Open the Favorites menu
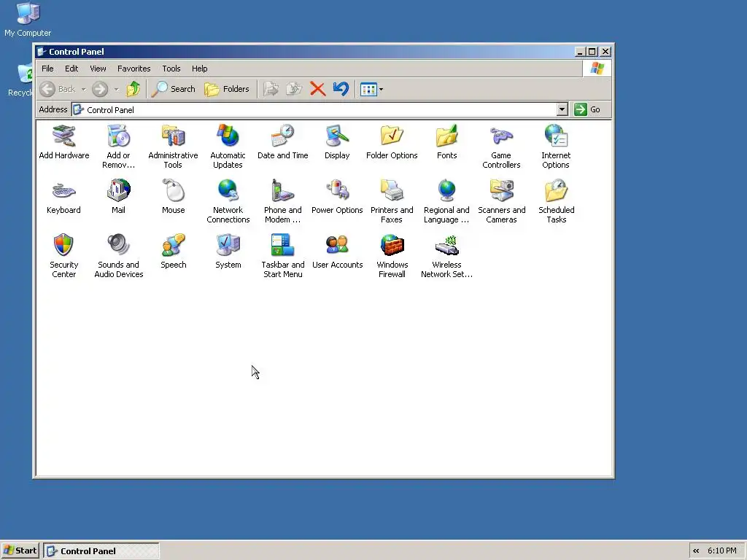Screen dimensions: 747x560 point(134,69)
